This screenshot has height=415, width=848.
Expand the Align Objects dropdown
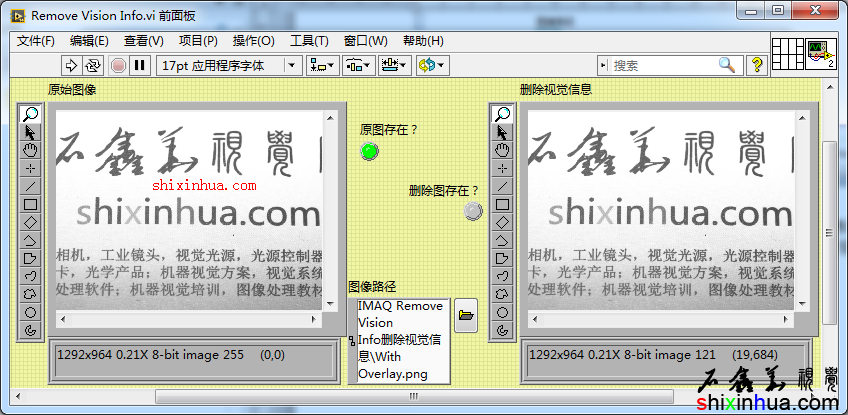pos(323,65)
